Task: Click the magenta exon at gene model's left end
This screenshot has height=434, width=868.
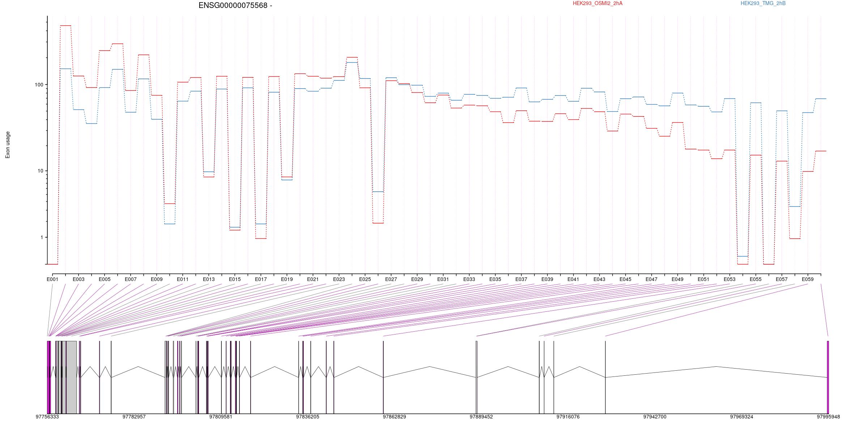Action: click(x=49, y=377)
